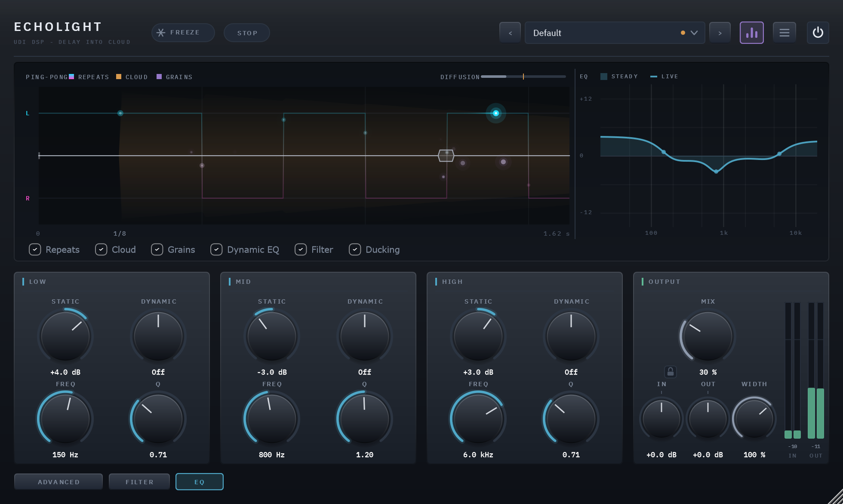Click the power bypass icon

tap(818, 33)
